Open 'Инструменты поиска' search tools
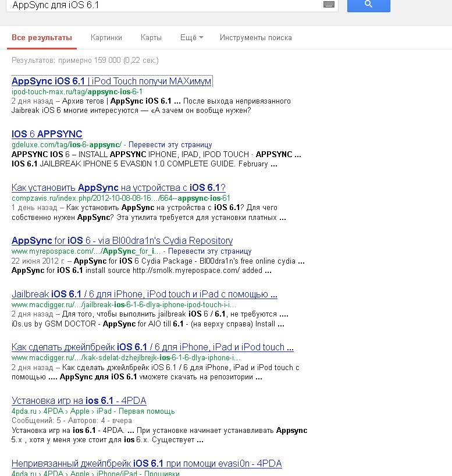 pos(255,38)
